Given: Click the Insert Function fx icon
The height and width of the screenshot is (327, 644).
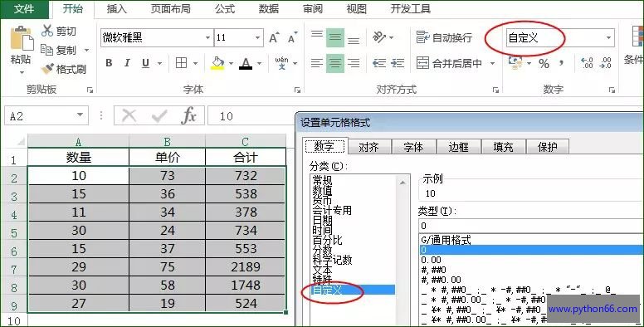Looking at the screenshot, I should tap(188, 115).
